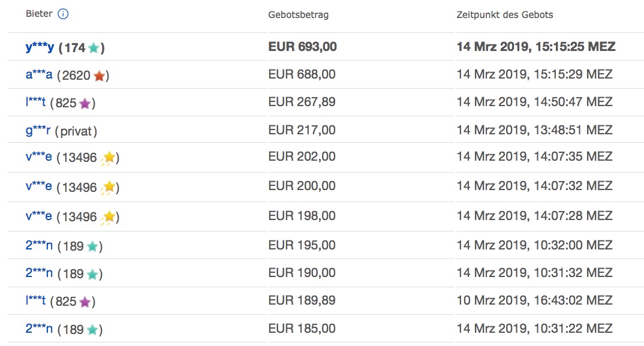Select the winning bid amount EUR 693,00
This screenshot has height=346, width=644.
(302, 47)
